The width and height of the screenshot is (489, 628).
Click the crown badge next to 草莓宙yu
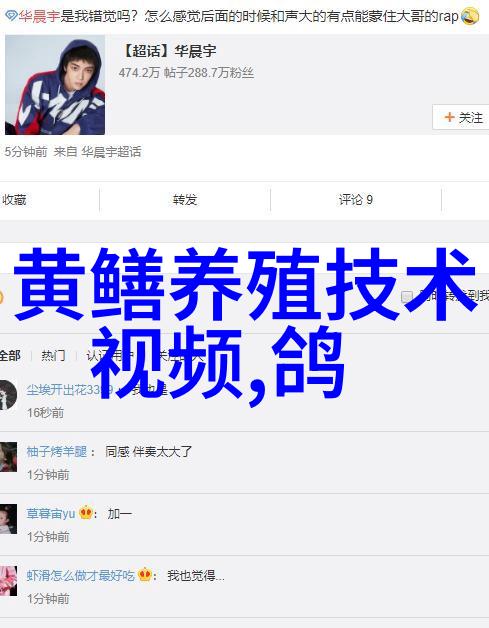pos(86,512)
